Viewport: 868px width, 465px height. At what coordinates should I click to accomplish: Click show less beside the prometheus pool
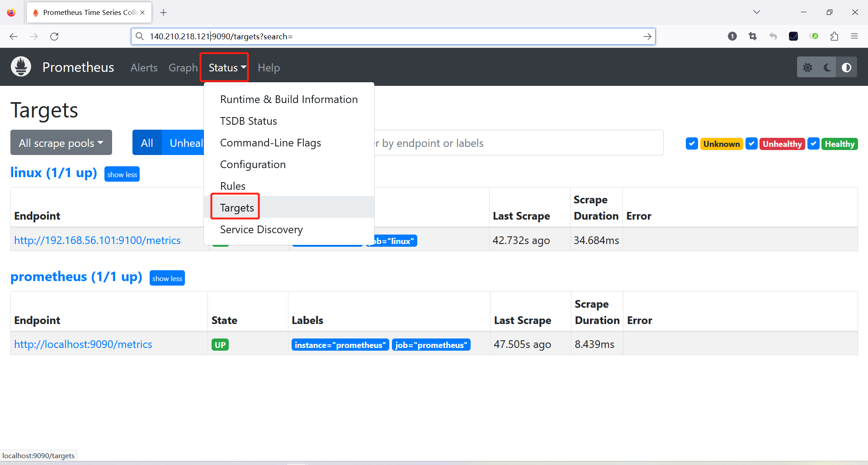pyautogui.click(x=167, y=278)
